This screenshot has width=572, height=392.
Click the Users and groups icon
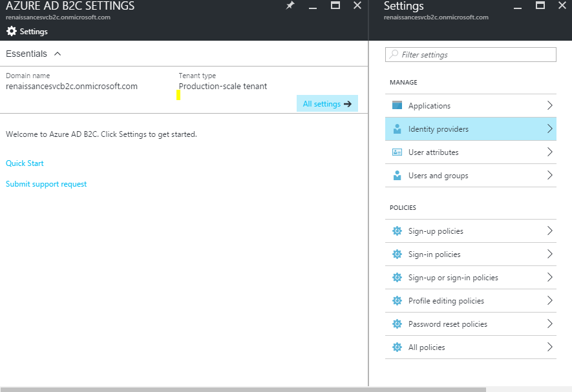click(x=397, y=176)
